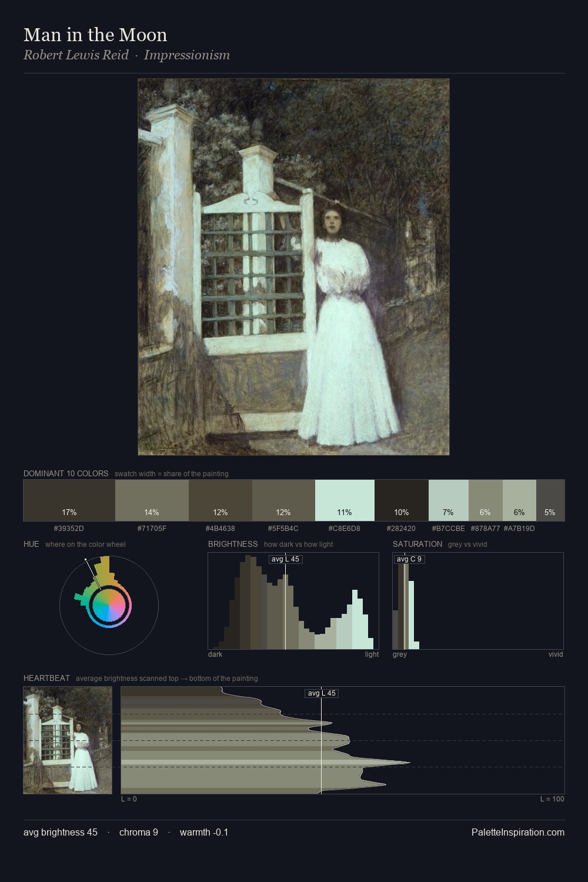This screenshot has width=588, height=882.
Task: Pick the 12% swatch above #4B4638
Action: [x=220, y=500]
